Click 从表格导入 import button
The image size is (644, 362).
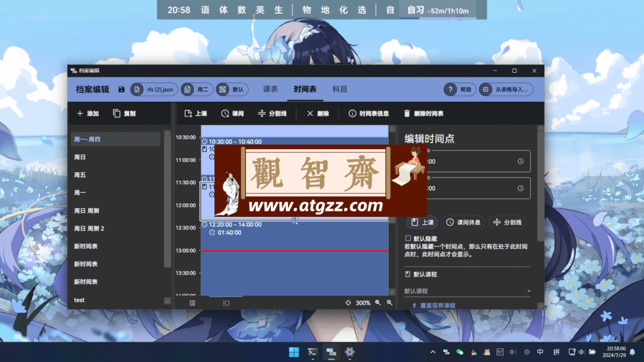tap(506, 89)
